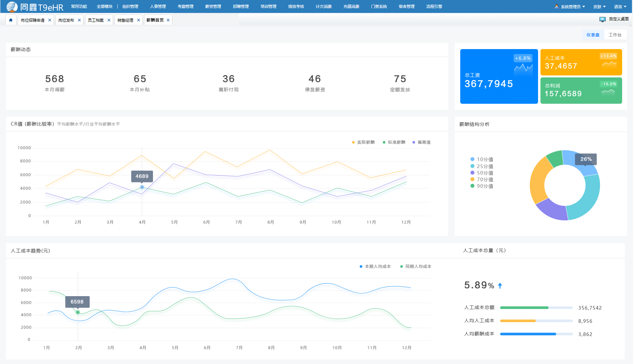
Task: Toggle the 10分值 donut legend item
Action: [482, 159]
